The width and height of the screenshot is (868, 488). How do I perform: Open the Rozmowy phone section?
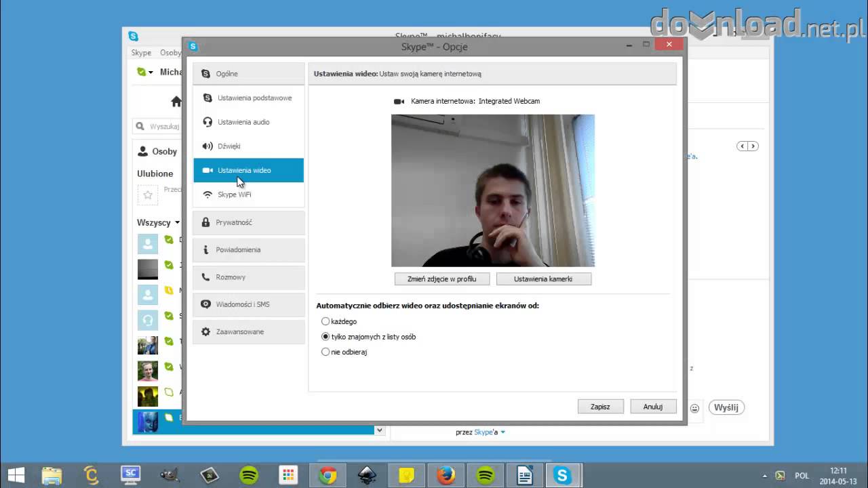[248, 277]
